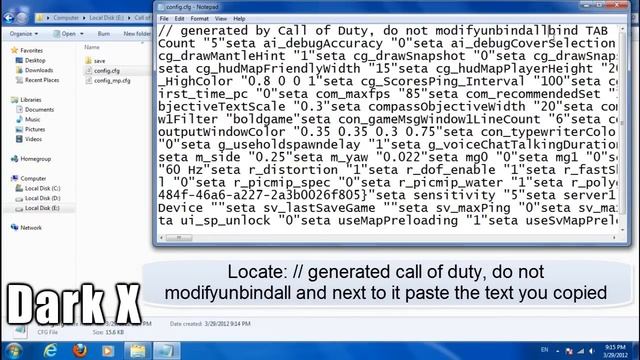Select Computer in the navigation pane
The height and width of the screenshot is (360, 640).
(x=33, y=178)
